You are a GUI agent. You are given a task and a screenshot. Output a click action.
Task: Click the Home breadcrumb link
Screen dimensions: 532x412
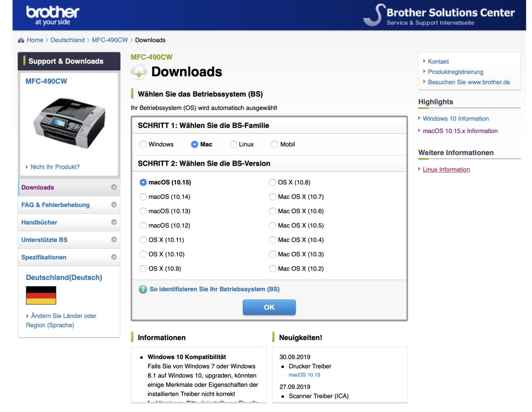tap(35, 40)
